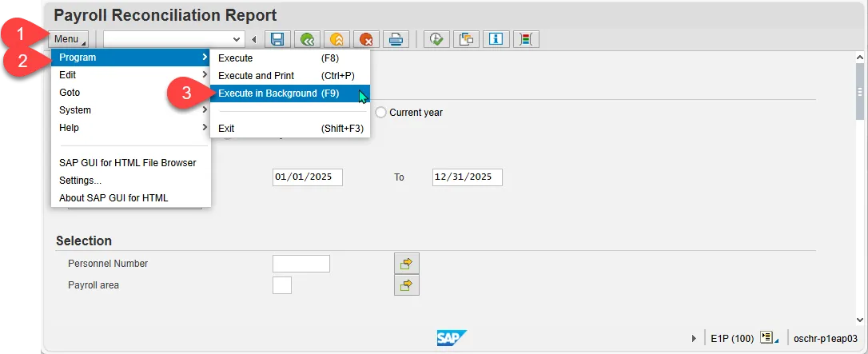Click the yellow Exit (up arrows) toolbar icon
The height and width of the screenshot is (354, 868).
click(x=336, y=39)
